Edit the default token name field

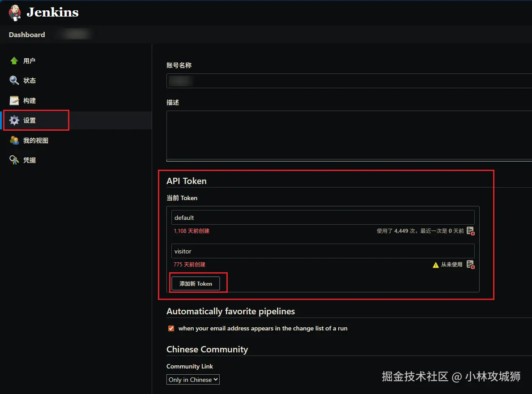(323, 218)
